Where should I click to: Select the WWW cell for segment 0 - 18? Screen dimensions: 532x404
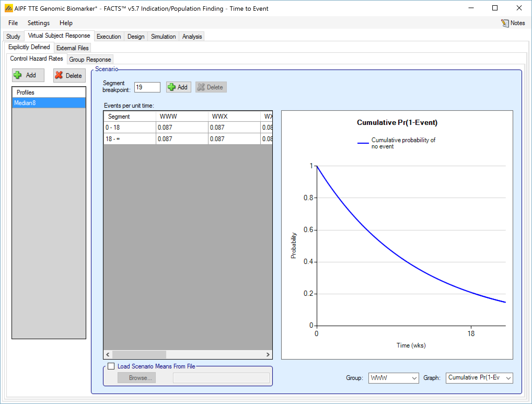pos(182,127)
